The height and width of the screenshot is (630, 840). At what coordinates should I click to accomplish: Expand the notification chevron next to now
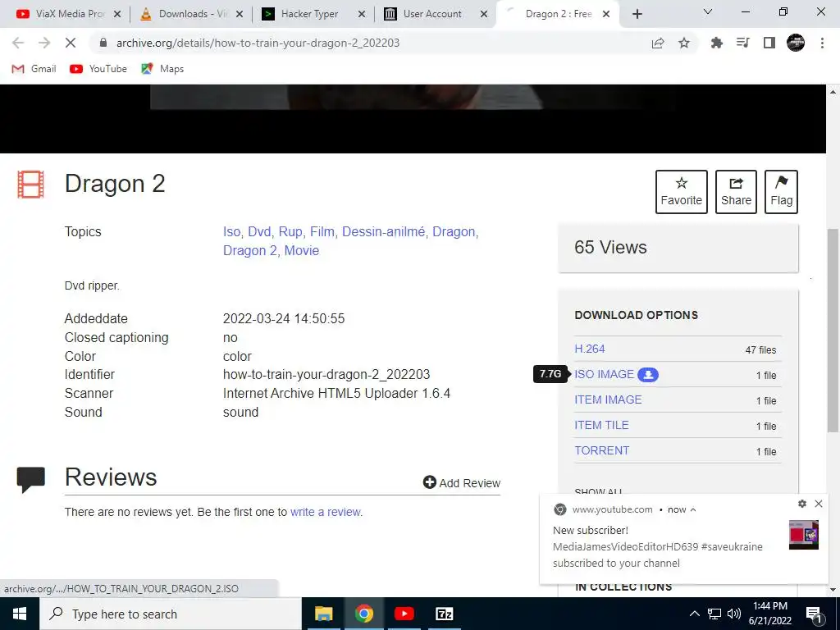point(693,509)
